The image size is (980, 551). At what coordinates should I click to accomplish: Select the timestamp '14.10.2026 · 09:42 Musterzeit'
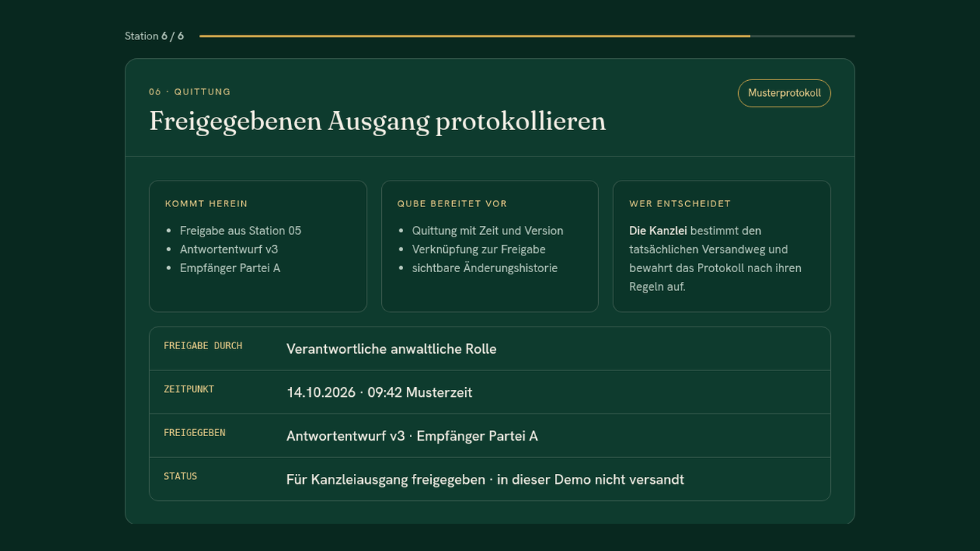pyautogui.click(x=380, y=393)
